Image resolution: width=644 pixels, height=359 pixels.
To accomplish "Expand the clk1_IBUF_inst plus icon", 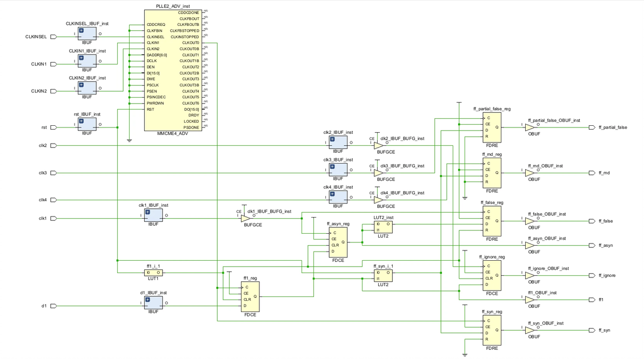I will 147,212.
